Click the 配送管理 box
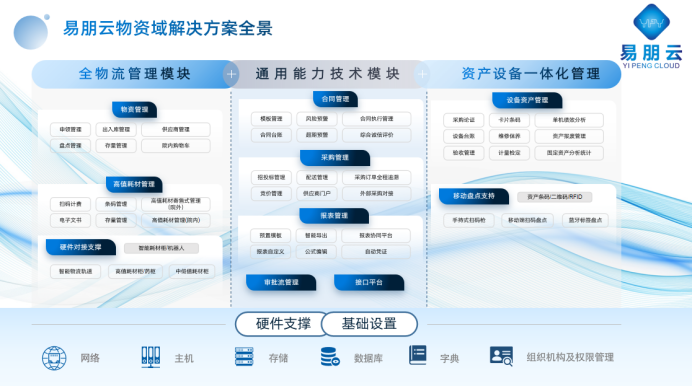 pyautogui.click(x=317, y=177)
